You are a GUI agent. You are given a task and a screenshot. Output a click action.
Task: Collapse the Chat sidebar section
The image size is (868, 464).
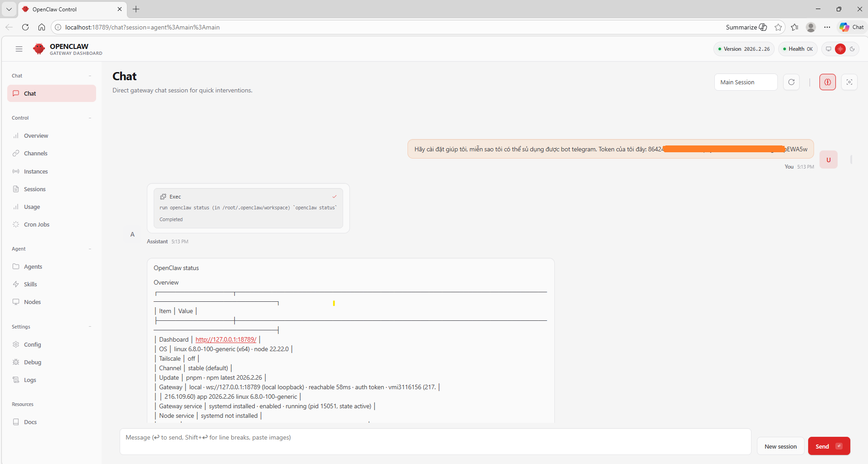(x=90, y=76)
